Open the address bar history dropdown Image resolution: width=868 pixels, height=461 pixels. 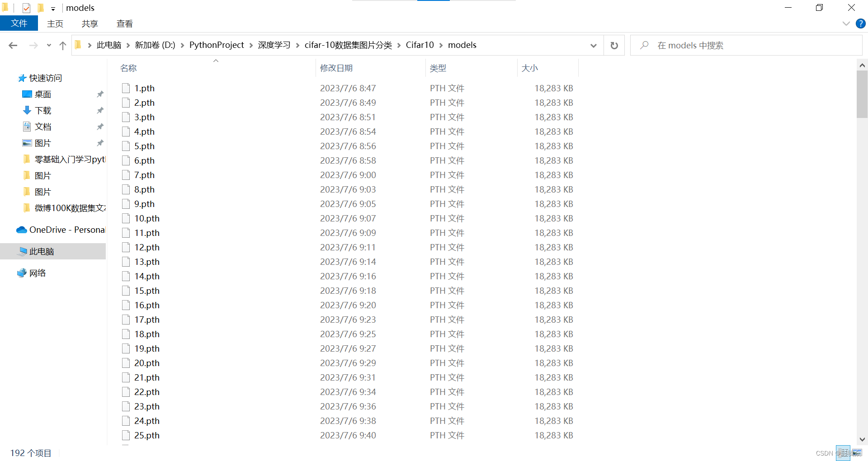click(593, 45)
